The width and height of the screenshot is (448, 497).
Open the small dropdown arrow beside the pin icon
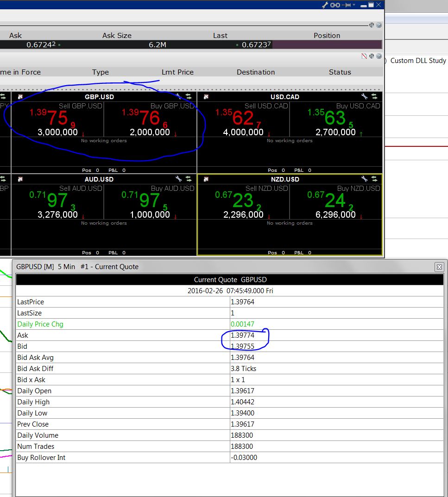[354, 5]
